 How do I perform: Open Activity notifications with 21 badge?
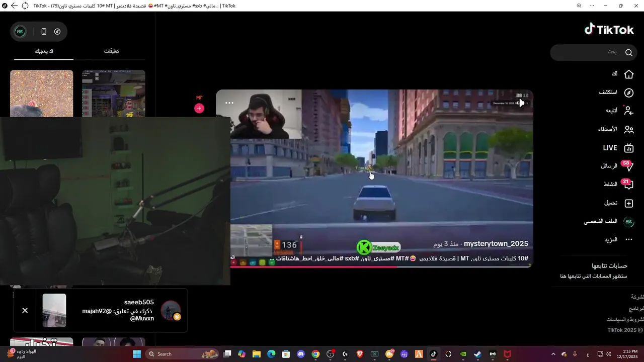point(618,185)
